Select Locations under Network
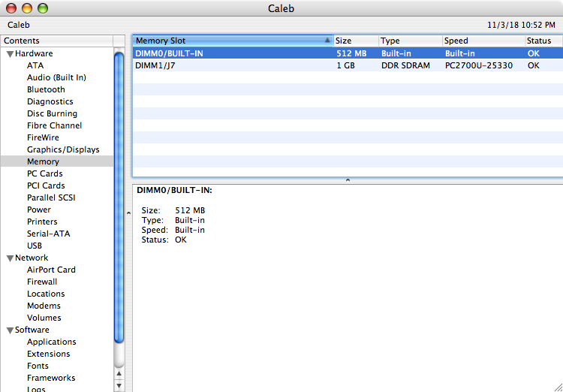 coord(46,294)
